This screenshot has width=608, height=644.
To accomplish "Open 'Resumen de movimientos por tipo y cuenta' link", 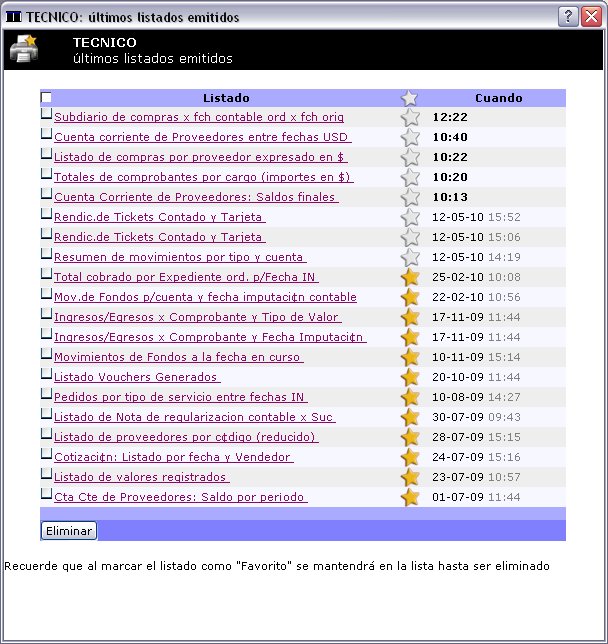I will pos(180,257).
